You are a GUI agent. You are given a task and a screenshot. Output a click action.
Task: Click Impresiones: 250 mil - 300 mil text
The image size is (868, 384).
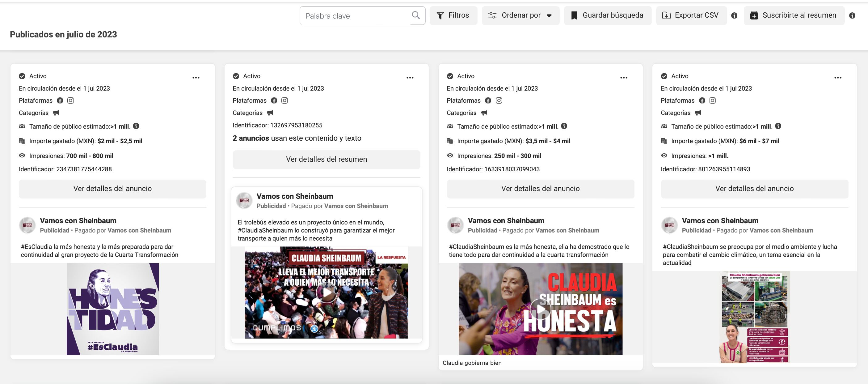(499, 156)
